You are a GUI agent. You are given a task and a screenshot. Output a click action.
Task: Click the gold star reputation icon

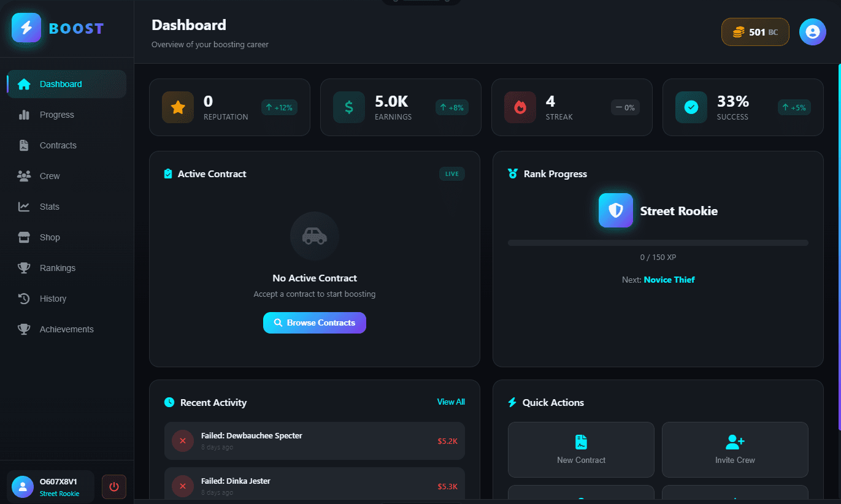(x=178, y=107)
